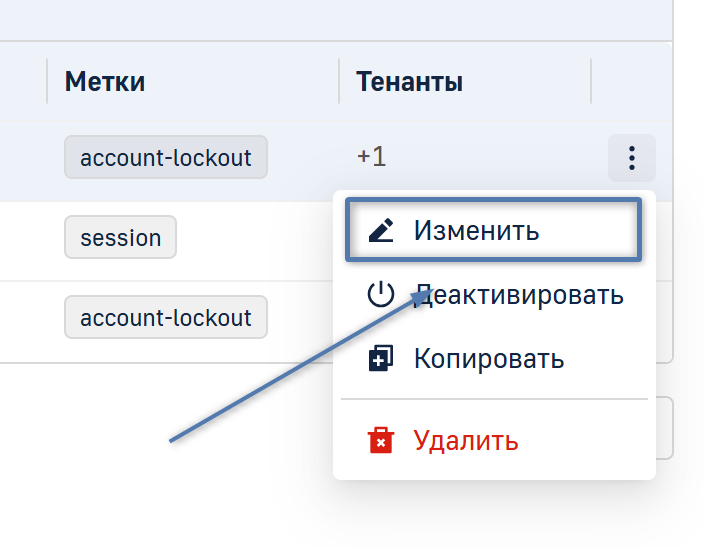Click the power icon beside Деактивировать
The height and width of the screenshot is (548, 704).
tap(381, 295)
